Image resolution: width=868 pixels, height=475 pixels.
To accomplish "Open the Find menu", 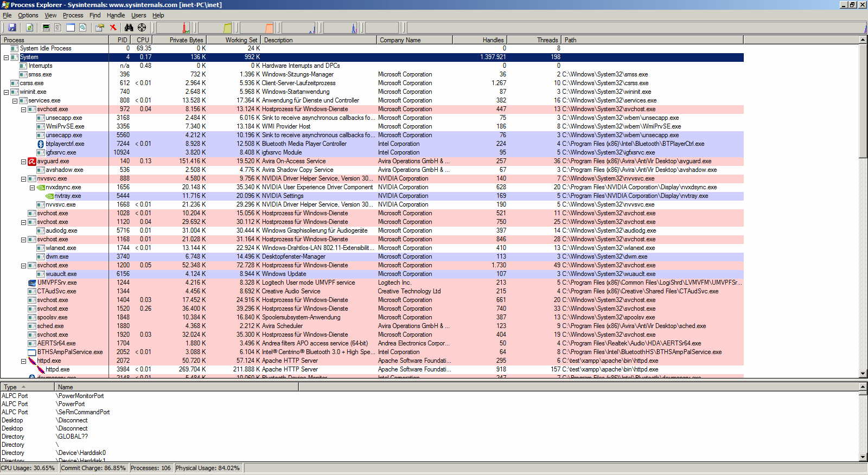I will pos(95,15).
